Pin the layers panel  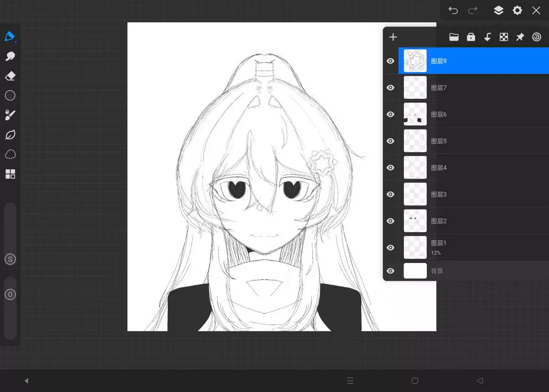coord(520,37)
